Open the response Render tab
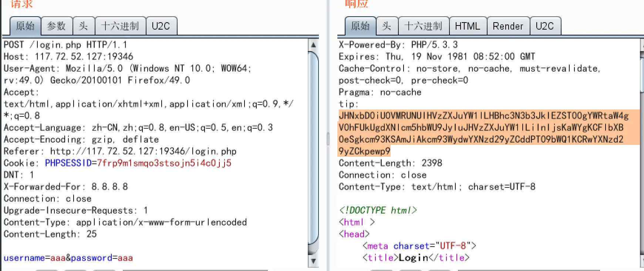 [x=508, y=26]
